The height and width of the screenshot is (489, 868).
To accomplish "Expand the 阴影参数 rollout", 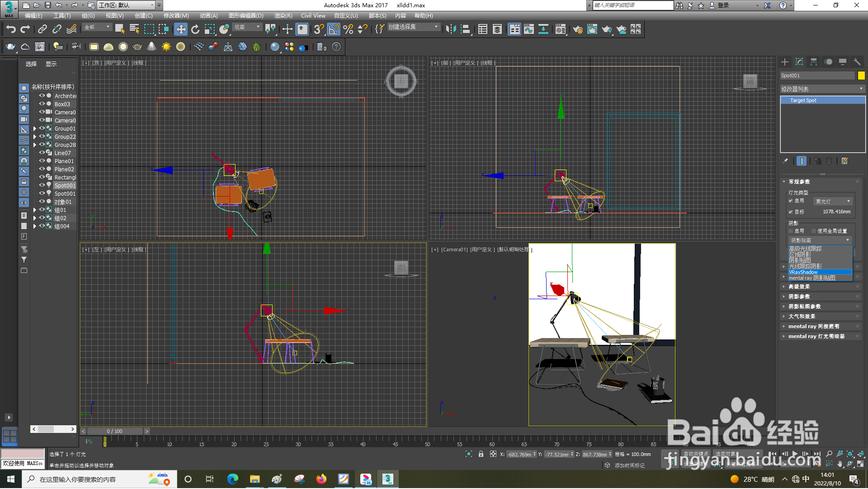I will pos(799,297).
